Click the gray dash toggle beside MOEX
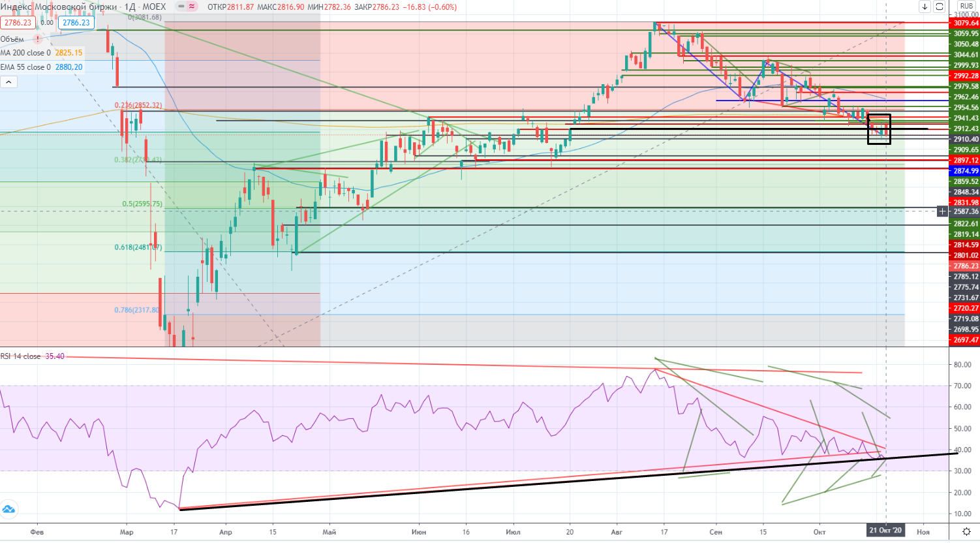The width and height of the screenshot is (980, 543). (x=180, y=7)
